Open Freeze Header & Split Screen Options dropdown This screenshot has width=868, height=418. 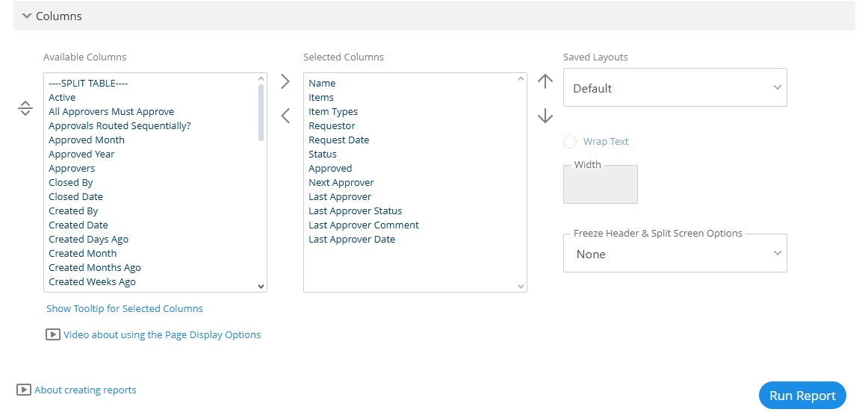[675, 254]
